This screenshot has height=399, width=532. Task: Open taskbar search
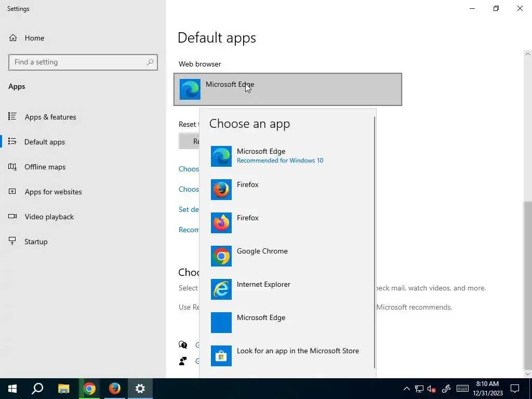[37, 389]
